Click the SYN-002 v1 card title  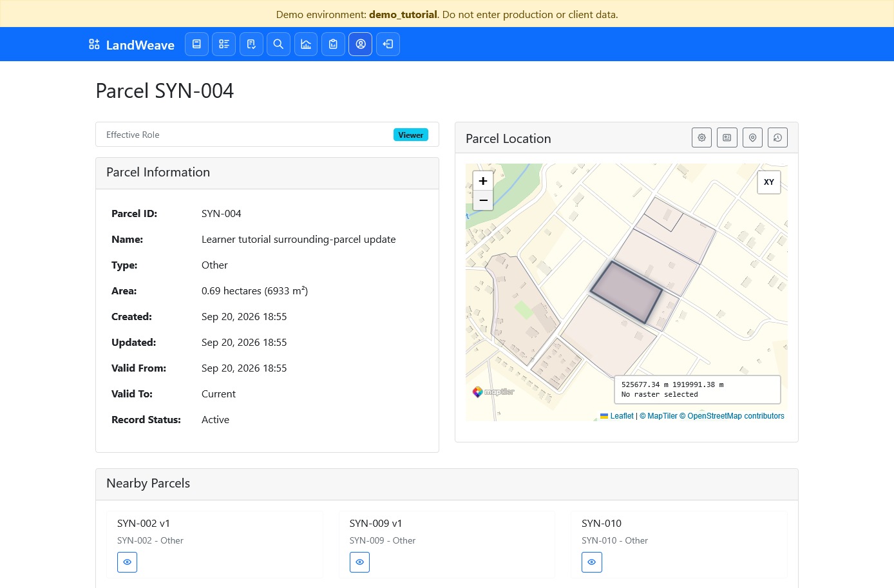pyautogui.click(x=144, y=524)
